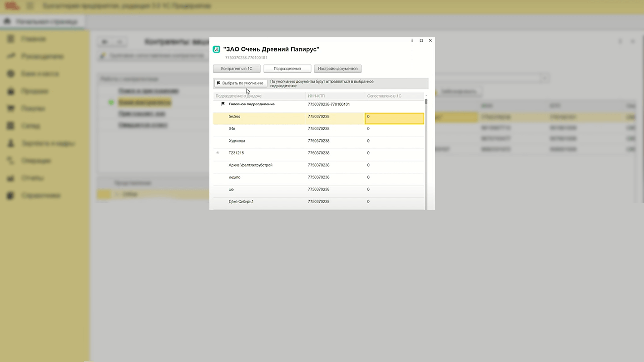Click the ИНН cell of the индиго row
The width and height of the screenshot is (644, 362).
coord(335,179)
